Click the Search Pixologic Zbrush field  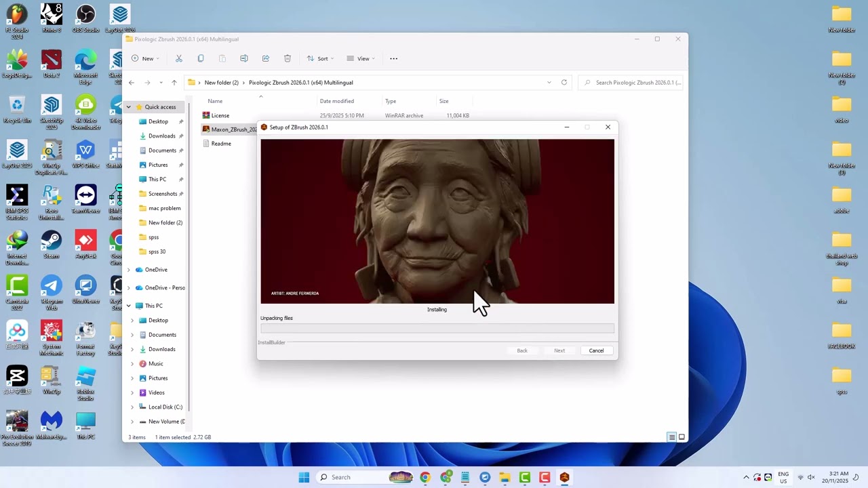coord(631,83)
